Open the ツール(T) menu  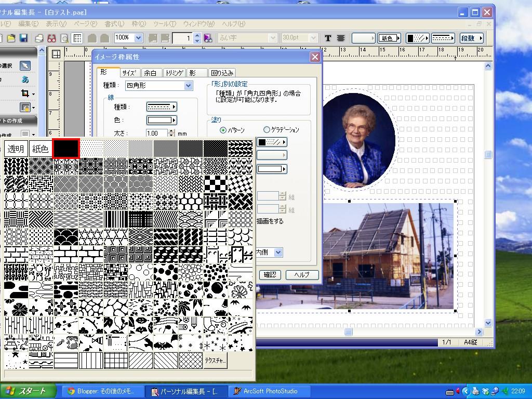(165, 24)
